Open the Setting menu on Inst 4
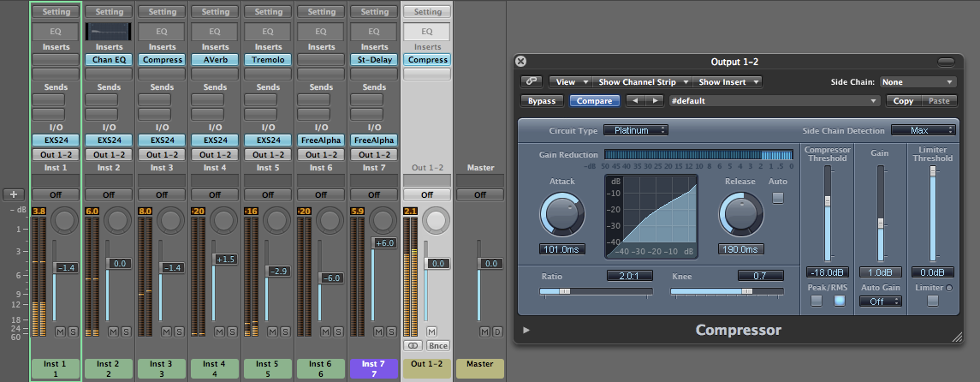 point(215,12)
